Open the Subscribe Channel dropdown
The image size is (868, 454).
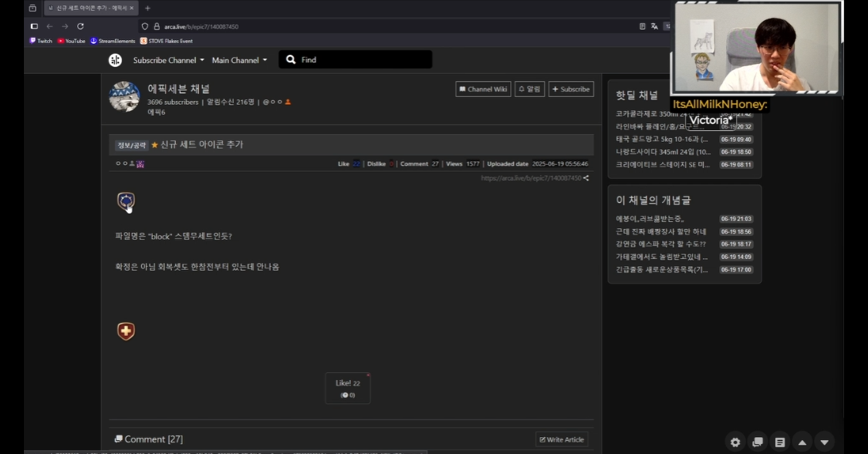[x=168, y=59]
